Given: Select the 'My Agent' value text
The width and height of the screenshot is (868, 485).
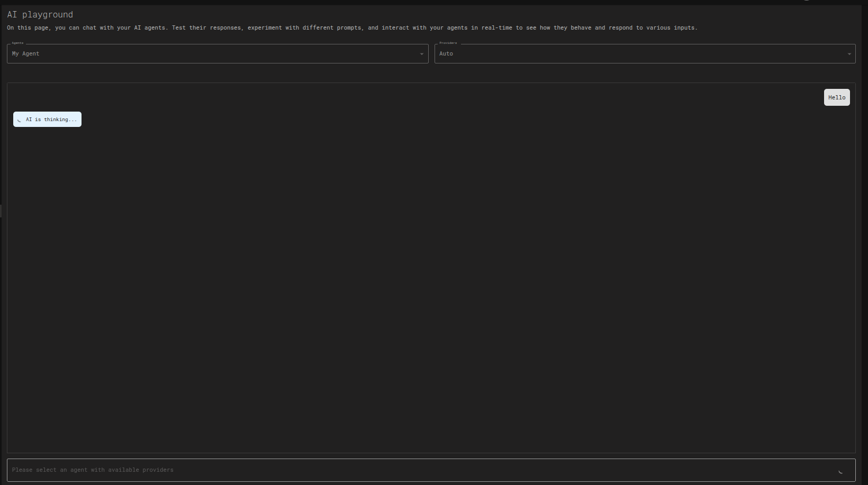Looking at the screenshot, I should point(25,53).
